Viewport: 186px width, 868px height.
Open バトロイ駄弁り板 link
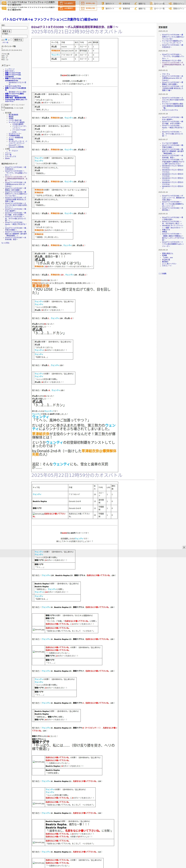pyautogui.click(x=15, y=120)
